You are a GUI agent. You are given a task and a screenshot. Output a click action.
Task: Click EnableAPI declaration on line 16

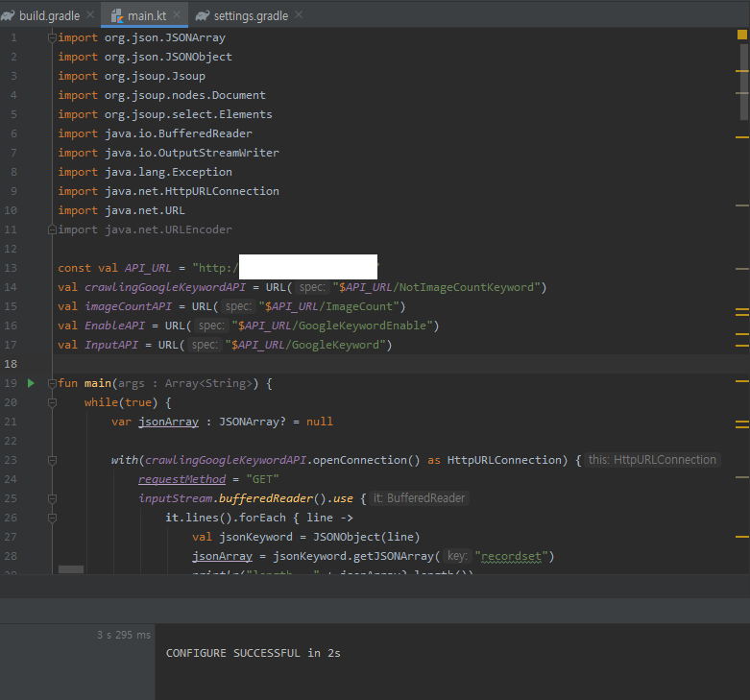click(114, 326)
